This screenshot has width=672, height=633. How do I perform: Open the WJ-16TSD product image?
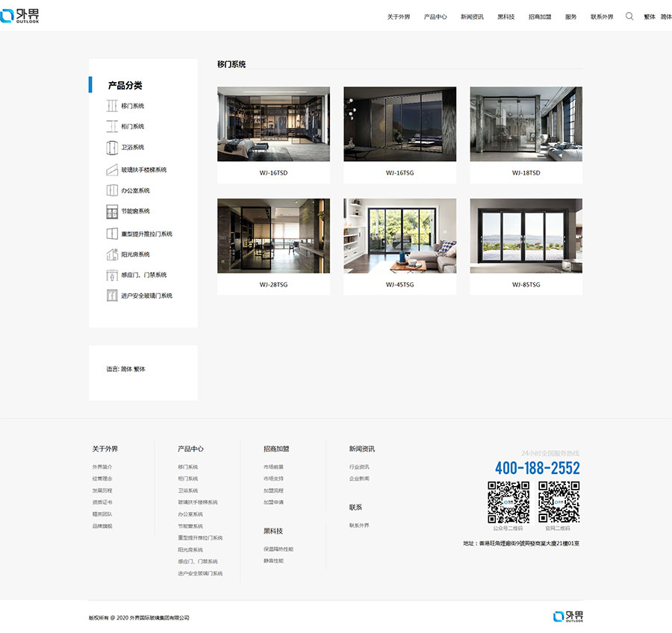click(x=273, y=124)
